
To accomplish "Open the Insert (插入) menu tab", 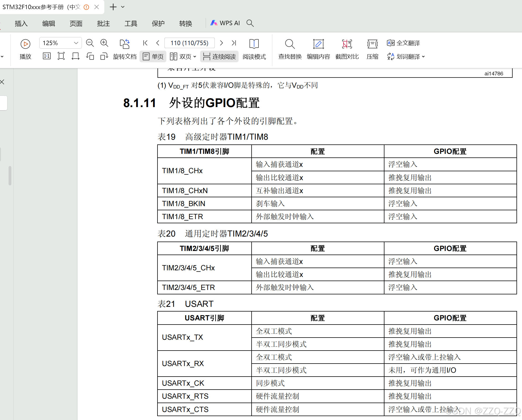I will coord(21,24).
